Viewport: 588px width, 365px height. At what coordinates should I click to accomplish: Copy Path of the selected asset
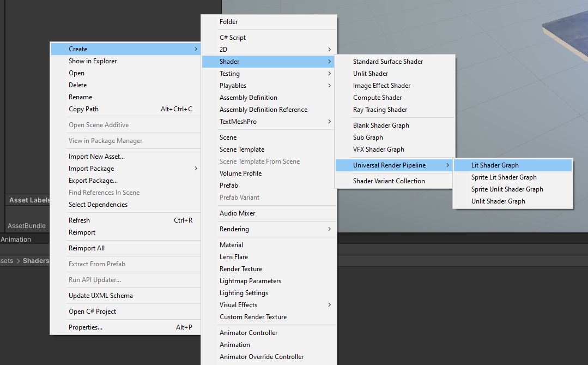tap(83, 109)
